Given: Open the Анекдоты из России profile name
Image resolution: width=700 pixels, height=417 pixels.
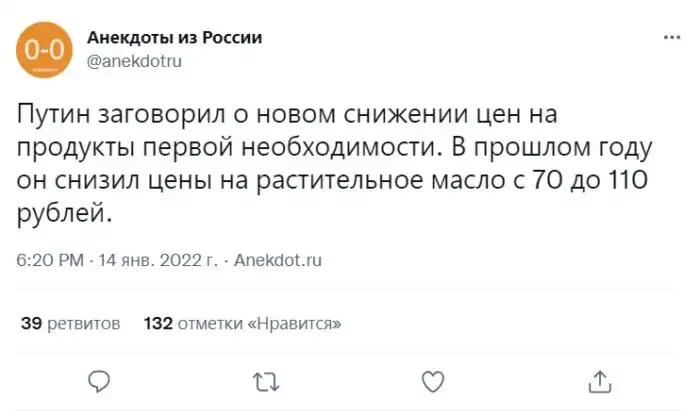Looking at the screenshot, I should [x=175, y=38].
